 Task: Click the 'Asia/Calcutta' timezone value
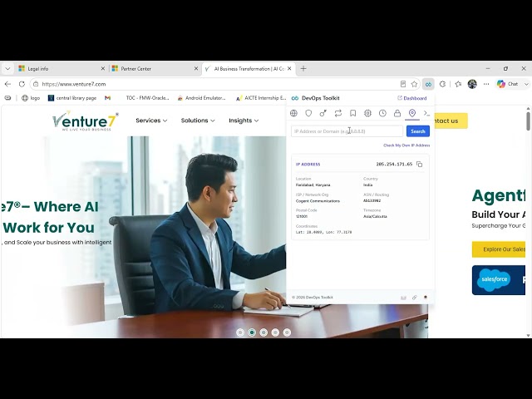click(x=375, y=216)
